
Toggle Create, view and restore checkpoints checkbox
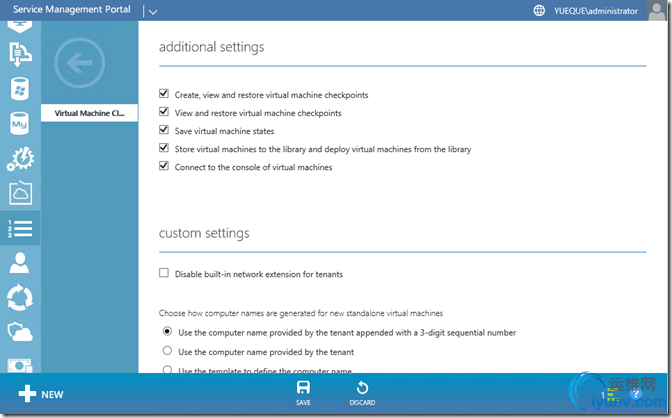(x=164, y=94)
